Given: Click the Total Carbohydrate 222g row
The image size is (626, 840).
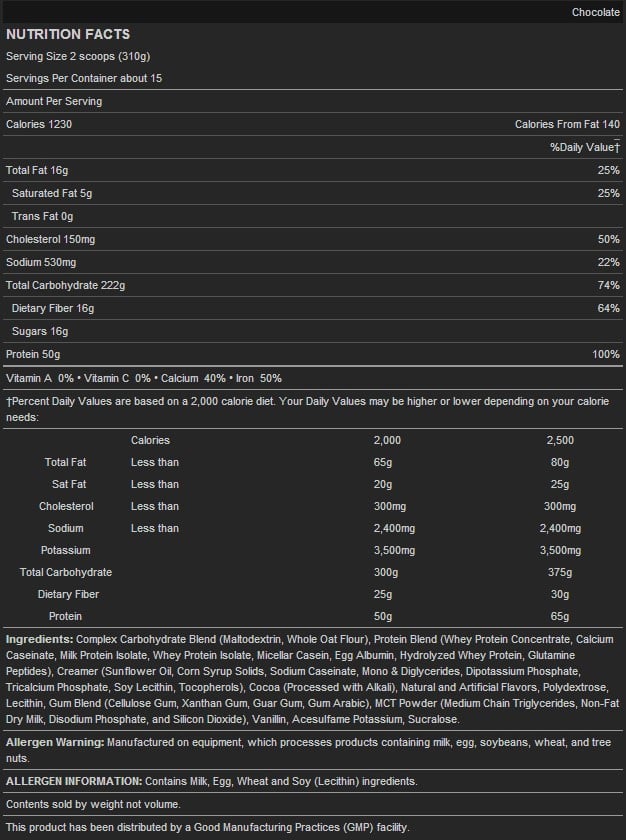Looking at the screenshot, I should point(65,285).
